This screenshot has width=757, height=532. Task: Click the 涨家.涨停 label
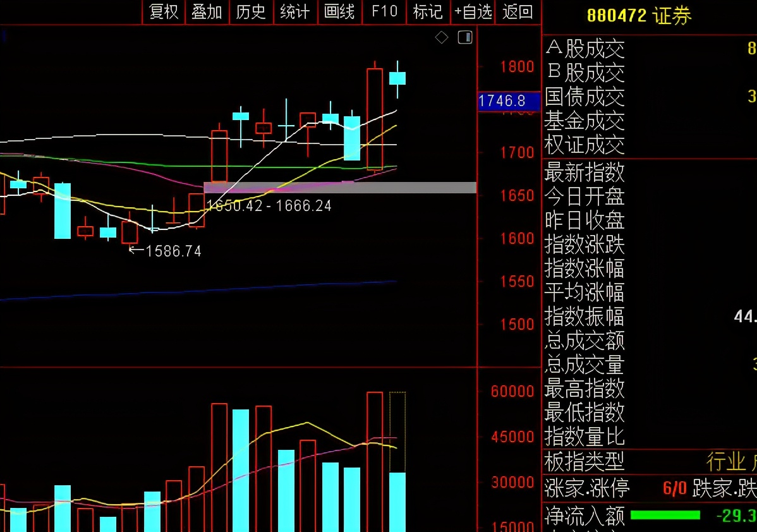(x=587, y=488)
